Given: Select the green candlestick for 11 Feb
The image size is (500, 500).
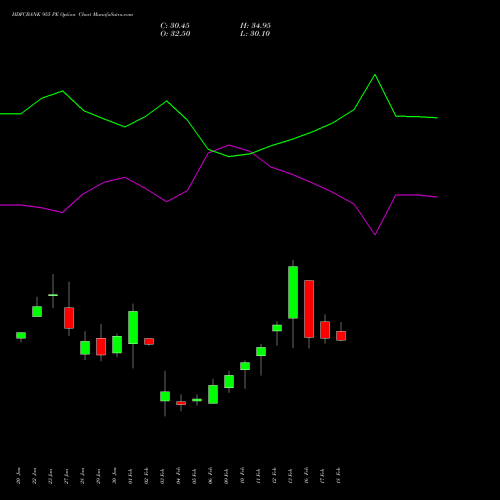Looking at the screenshot, I should (261, 351).
